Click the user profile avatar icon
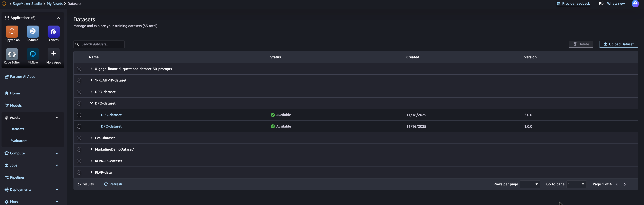Image resolution: width=644 pixels, height=205 pixels. [635, 4]
